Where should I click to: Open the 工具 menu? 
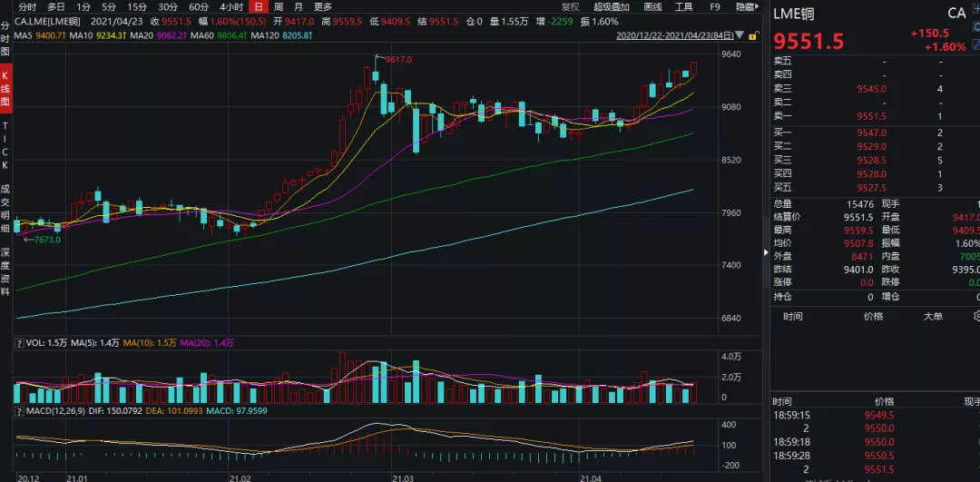click(x=684, y=7)
